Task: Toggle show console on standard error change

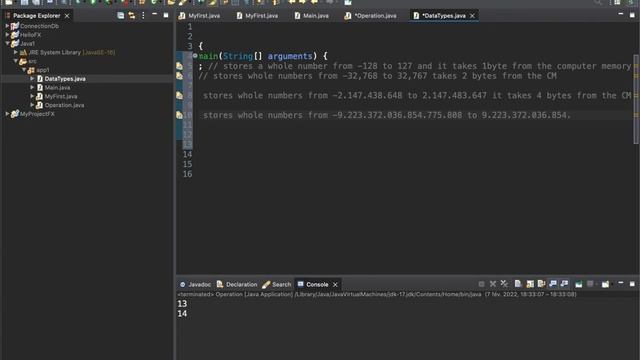Action: pyautogui.click(x=564, y=284)
